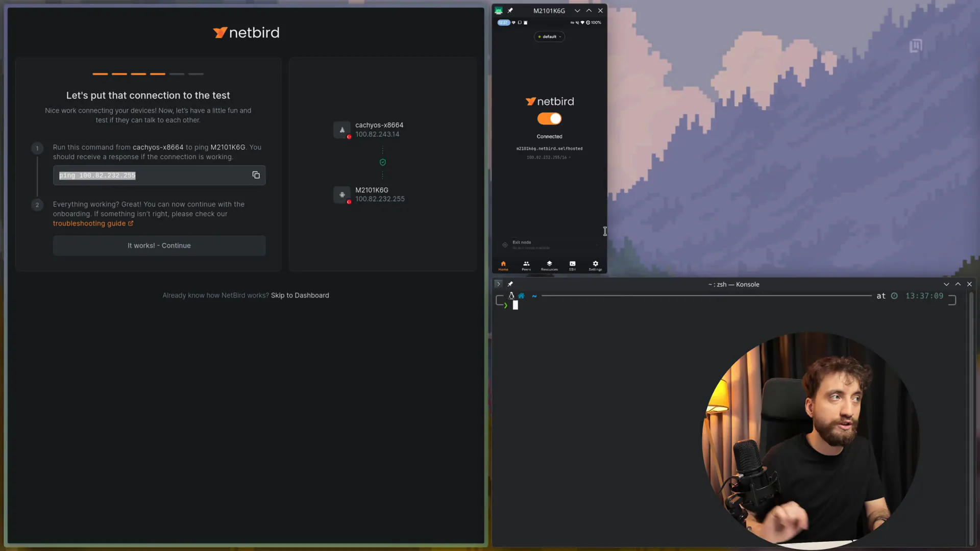Screen dimensions: 980x551
Task: Open the Exit node selector
Action: point(549,245)
